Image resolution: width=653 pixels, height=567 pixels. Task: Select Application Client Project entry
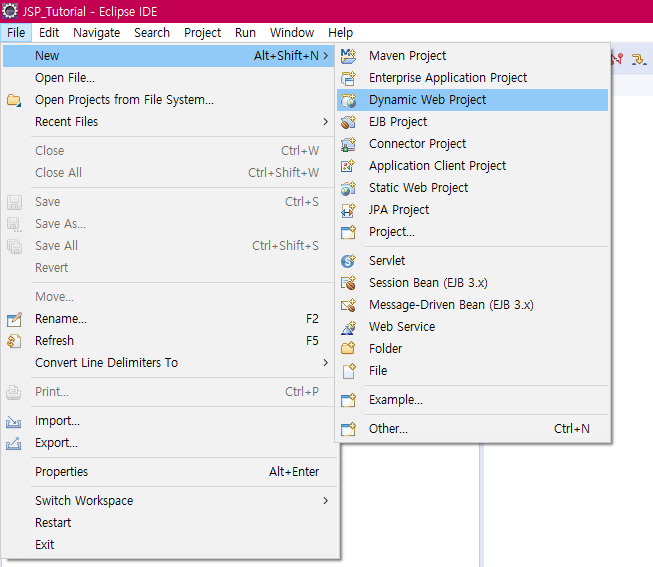tap(472, 166)
